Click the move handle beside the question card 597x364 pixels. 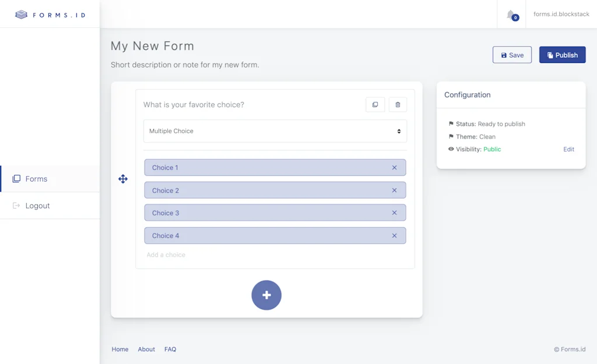point(123,179)
